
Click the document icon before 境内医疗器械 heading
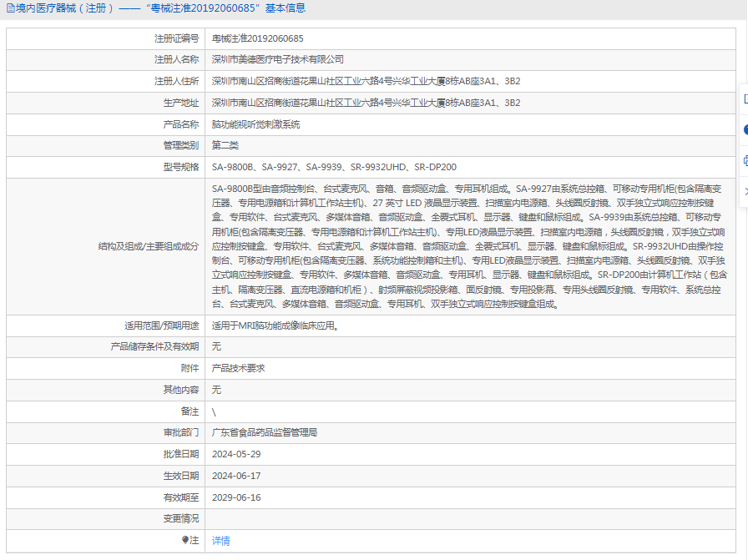(11, 8)
